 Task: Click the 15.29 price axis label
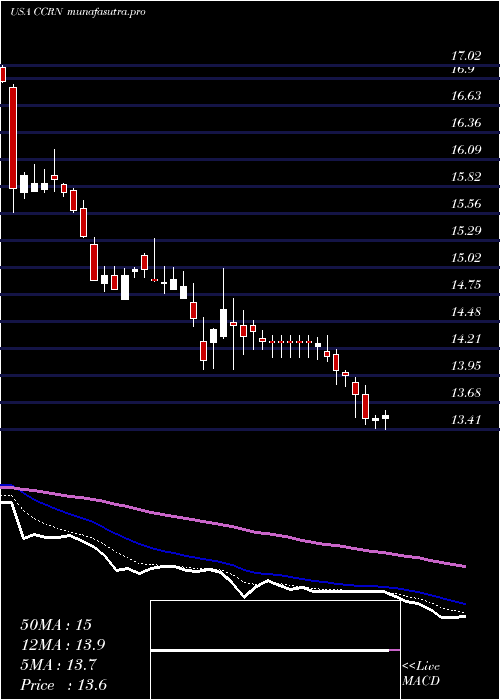coord(466,231)
